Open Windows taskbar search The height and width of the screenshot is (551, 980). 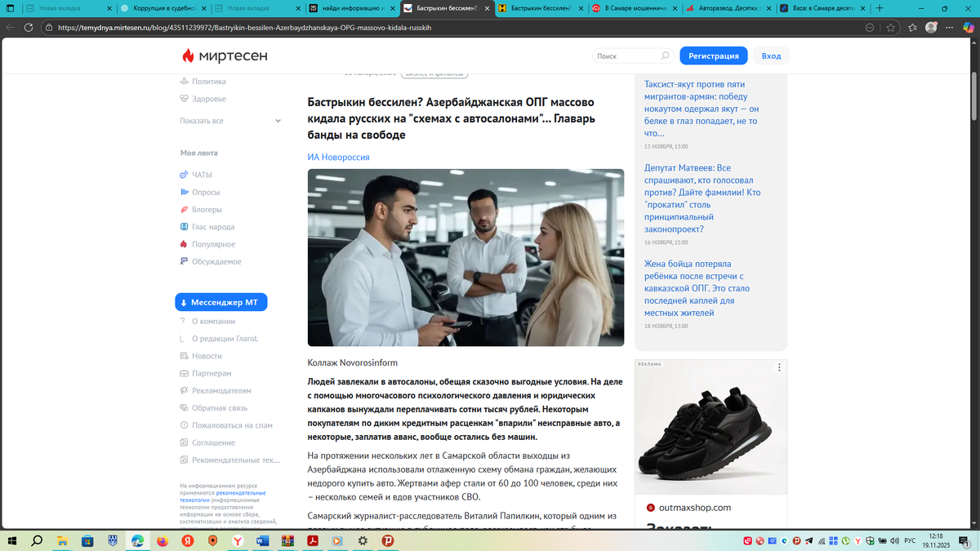point(37,540)
